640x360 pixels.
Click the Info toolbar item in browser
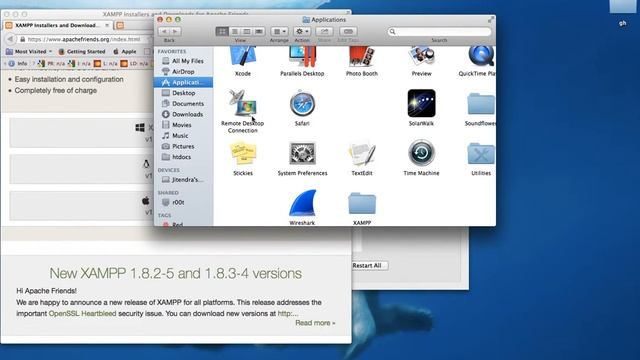(18, 63)
